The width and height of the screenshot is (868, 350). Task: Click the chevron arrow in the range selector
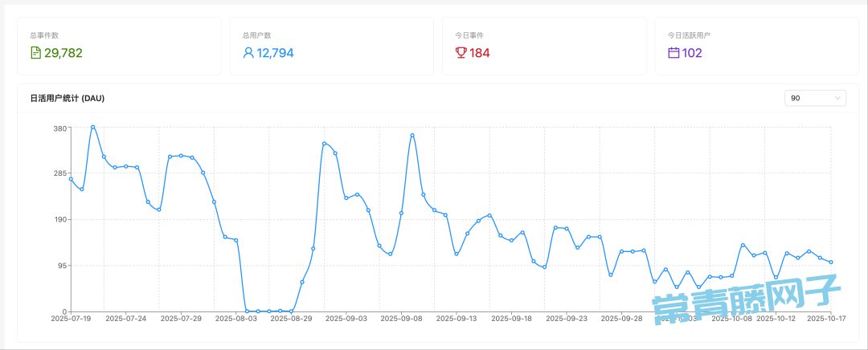[837, 98]
